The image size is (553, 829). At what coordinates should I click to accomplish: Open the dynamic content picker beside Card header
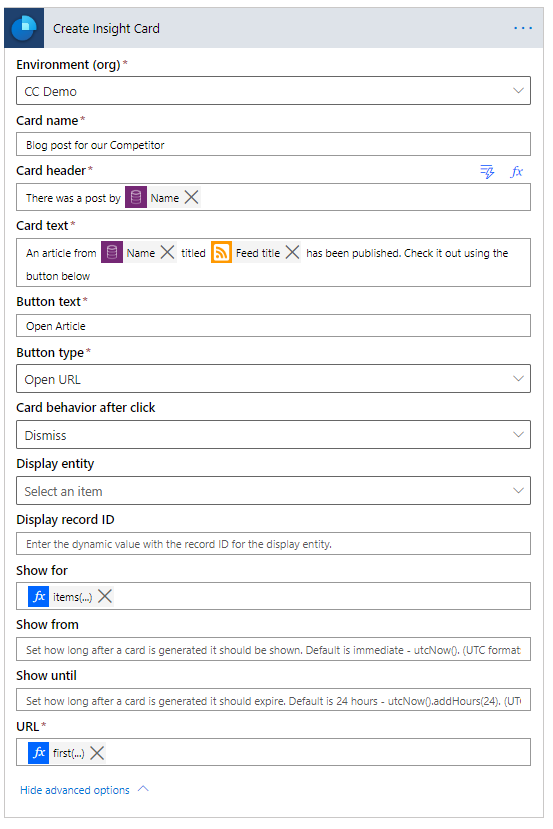(487, 171)
